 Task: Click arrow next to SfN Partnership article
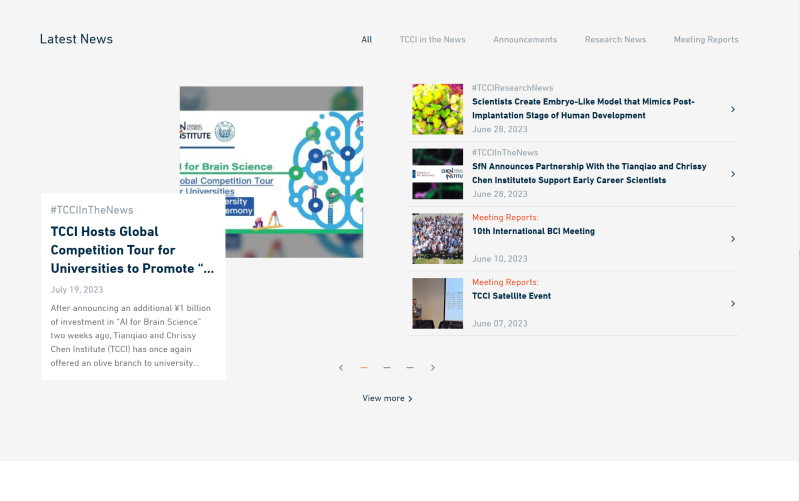(x=733, y=174)
